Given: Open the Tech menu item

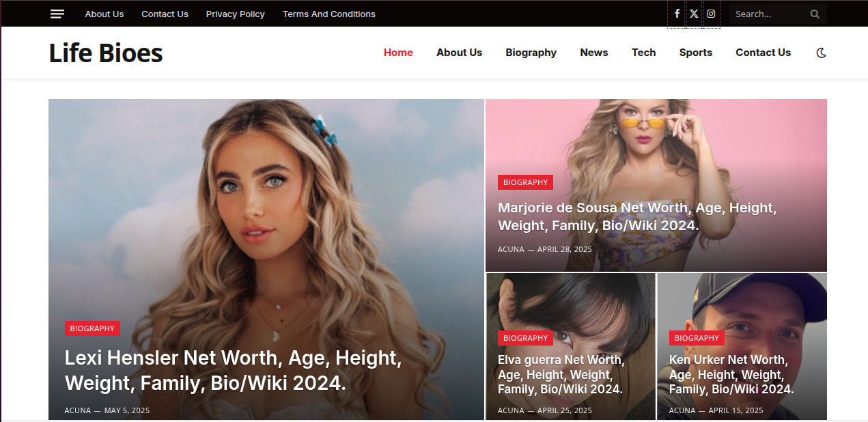Looking at the screenshot, I should point(644,53).
